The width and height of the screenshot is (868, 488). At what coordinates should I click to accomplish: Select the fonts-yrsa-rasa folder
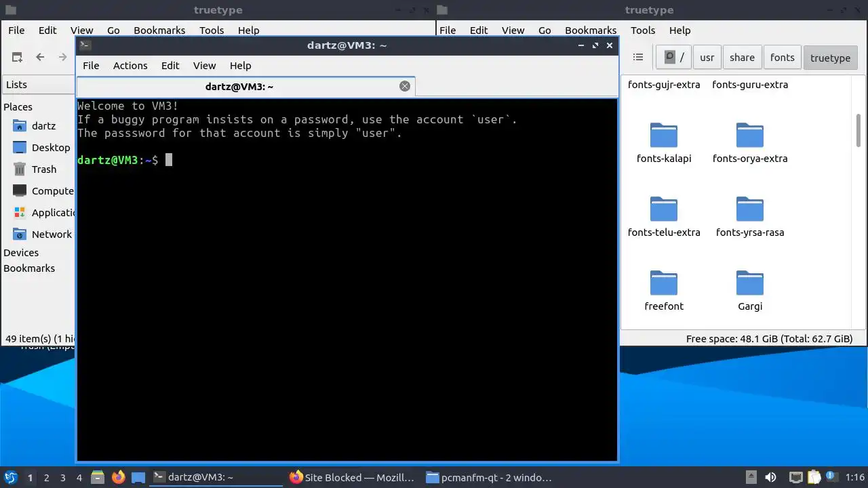pyautogui.click(x=750, y=217)
